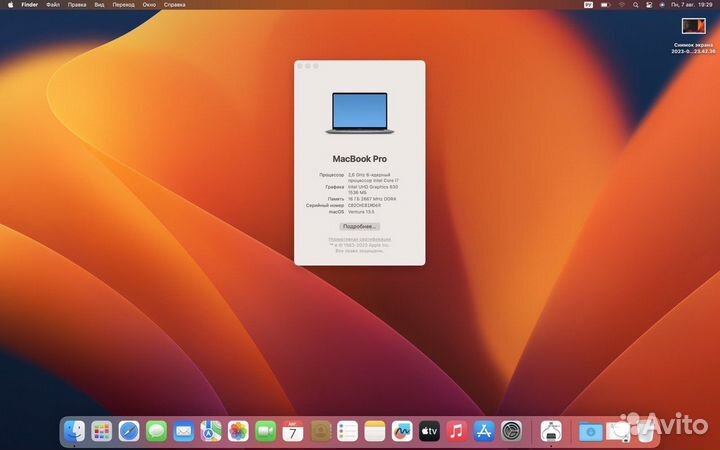Activate Siri from the menu bar
Viewport: 720px width, 450px height.
point(662,5)
